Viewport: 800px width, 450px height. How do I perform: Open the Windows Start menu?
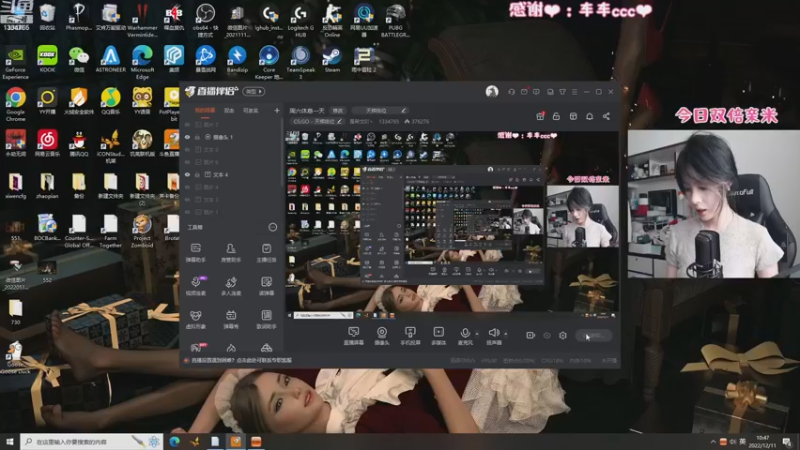[x=9, y=441]
